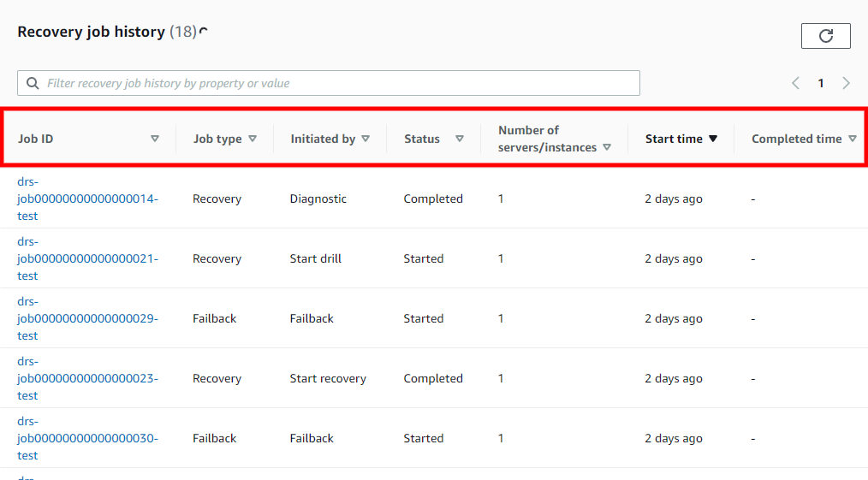This screenshot has height=480, width=868.
Task: Click the (18) job count
Action: (x=183, y=32)
